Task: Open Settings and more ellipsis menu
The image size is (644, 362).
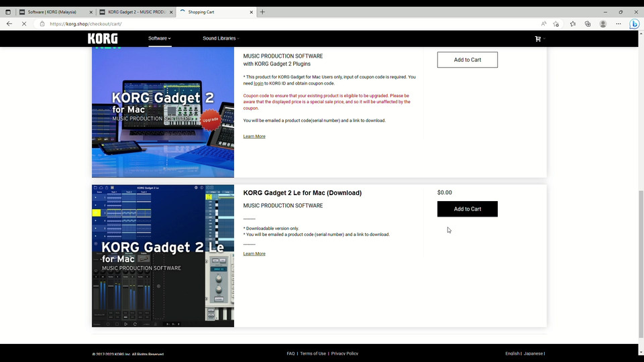Action: click(618, 24)
